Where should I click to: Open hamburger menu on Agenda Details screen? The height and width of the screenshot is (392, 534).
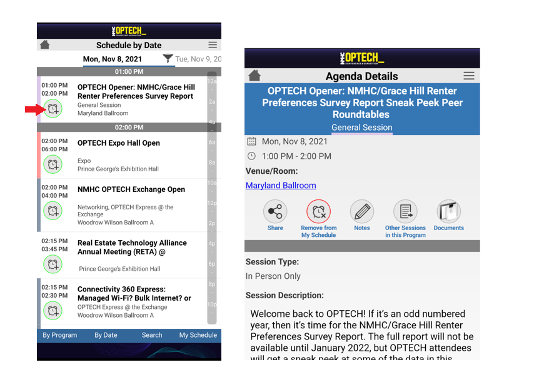tap(469, 76)
